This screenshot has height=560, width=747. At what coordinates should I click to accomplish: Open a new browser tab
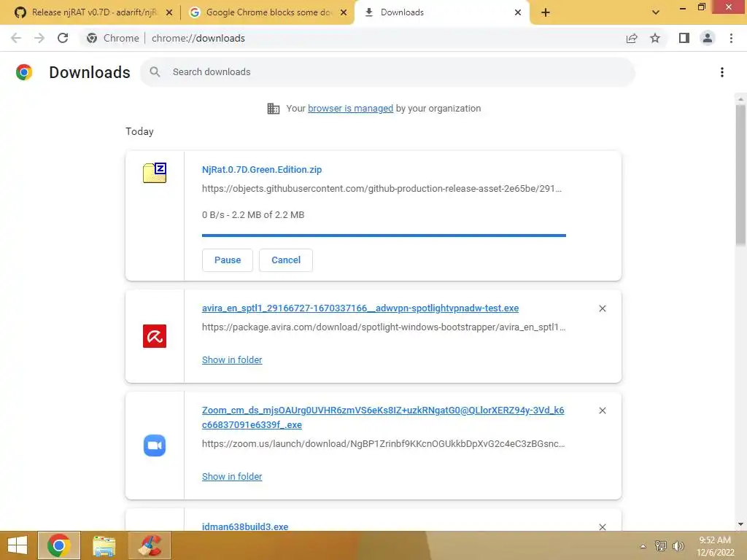[x=546, y=12]
